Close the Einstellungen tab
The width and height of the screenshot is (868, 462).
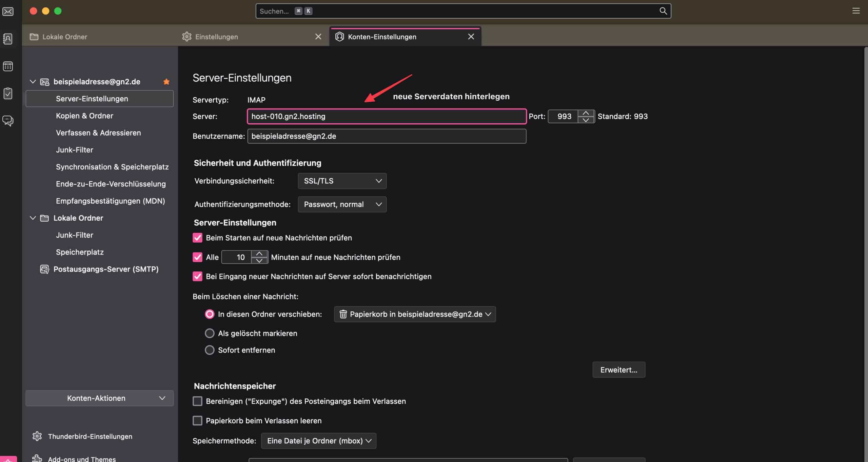point(318,37)
